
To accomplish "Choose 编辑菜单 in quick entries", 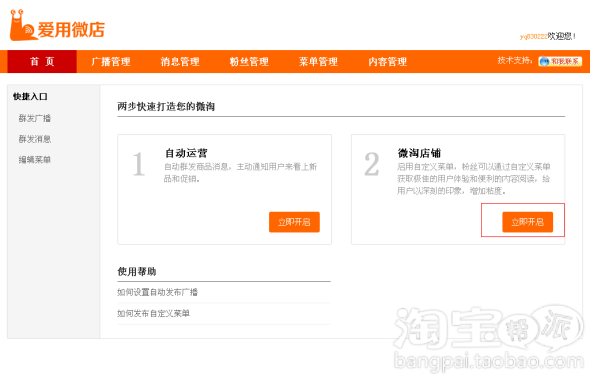I will point(35,160).
